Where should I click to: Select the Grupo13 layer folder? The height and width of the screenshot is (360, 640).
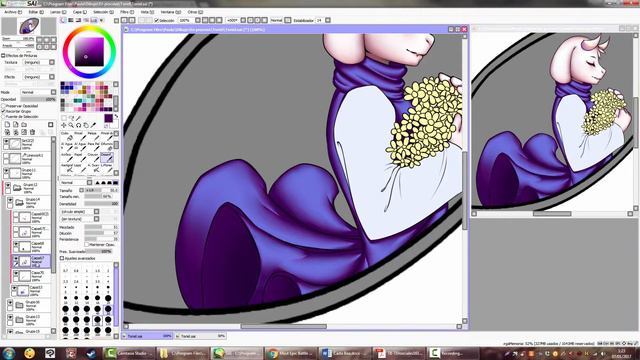[x=29, y=319]
